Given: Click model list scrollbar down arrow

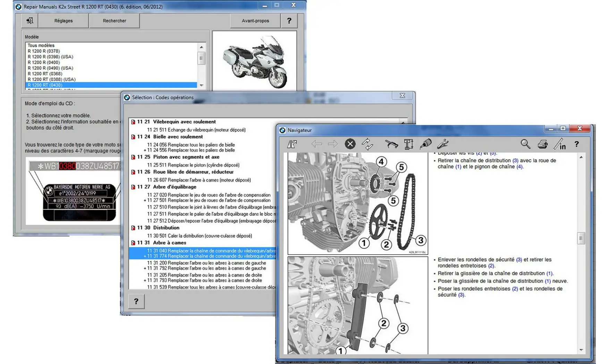Looking at the screenshot, I should tap(201, 85).
